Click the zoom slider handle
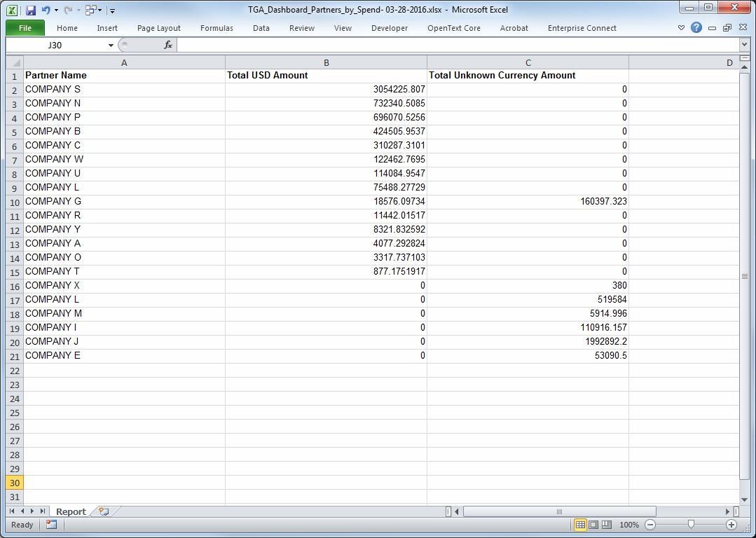The image size is (756, 538). (x=691, y=525)
